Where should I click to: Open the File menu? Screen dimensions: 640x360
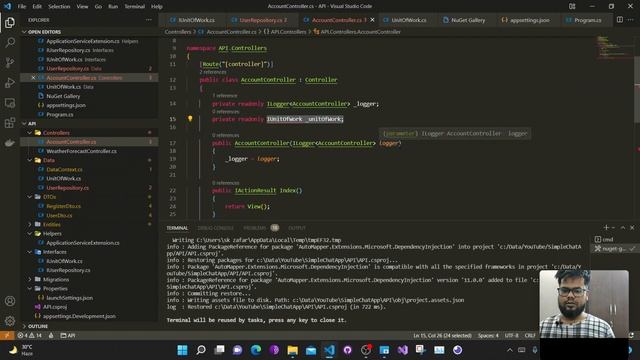22,6
